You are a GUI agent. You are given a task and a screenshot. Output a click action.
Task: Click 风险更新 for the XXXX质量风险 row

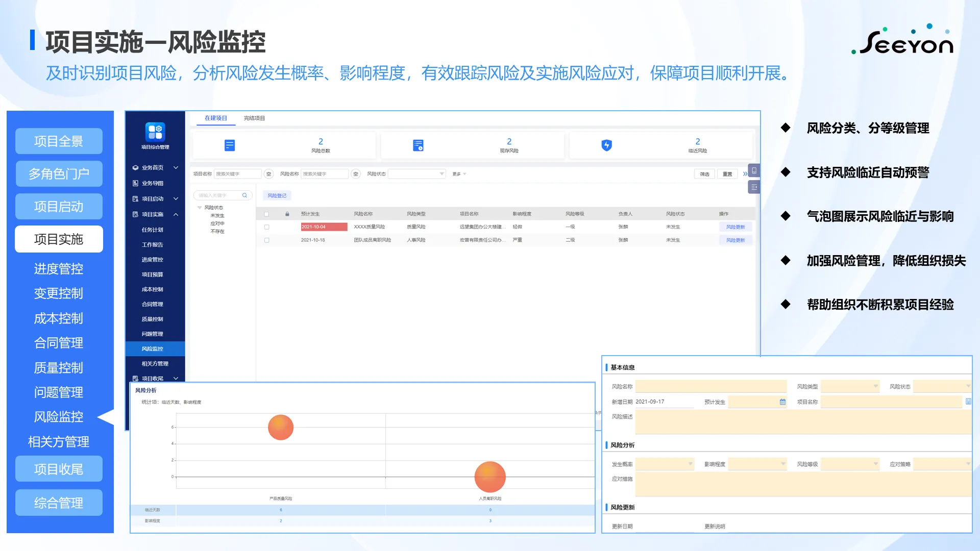click(736, 227)
